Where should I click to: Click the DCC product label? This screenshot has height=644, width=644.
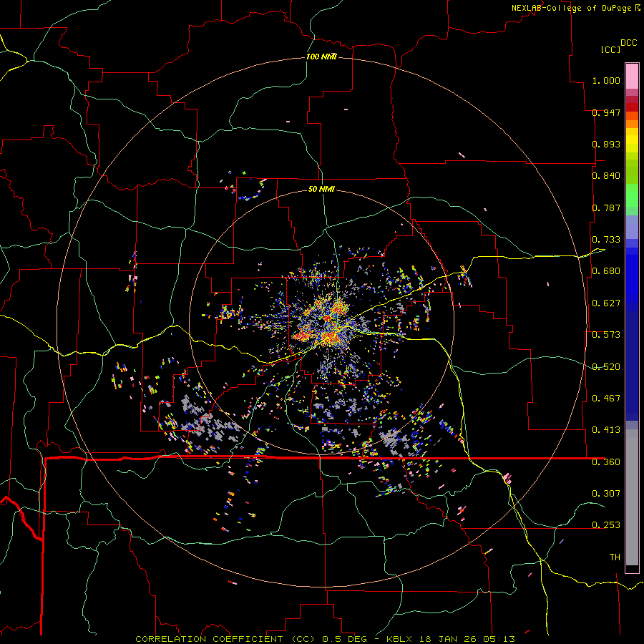coord(628,43)
